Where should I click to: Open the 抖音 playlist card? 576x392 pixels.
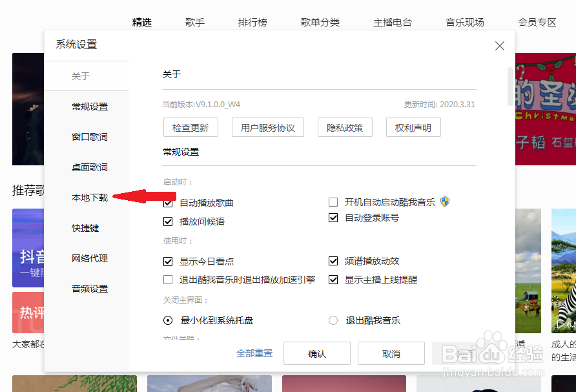[x=28, y=248]
